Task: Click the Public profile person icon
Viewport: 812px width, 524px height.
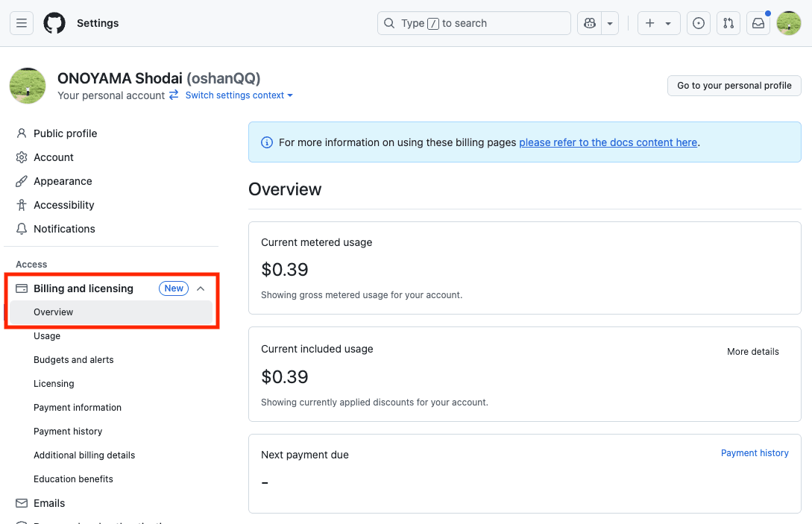Action: [21, 133]
